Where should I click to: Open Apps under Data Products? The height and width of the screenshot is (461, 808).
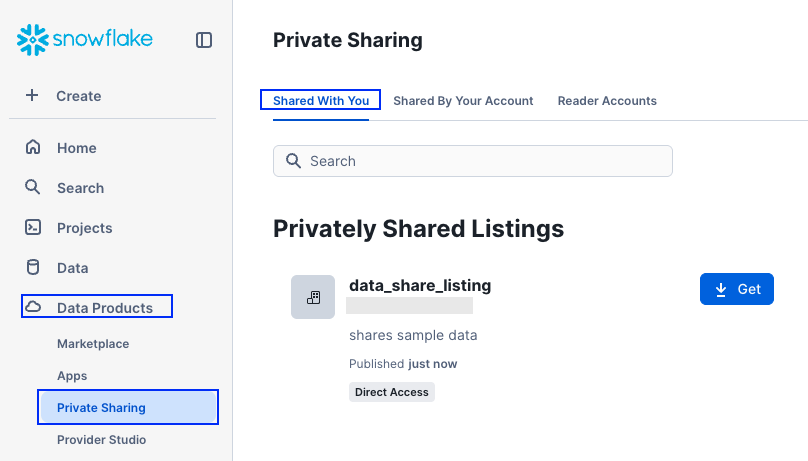(x=72, y=375)
